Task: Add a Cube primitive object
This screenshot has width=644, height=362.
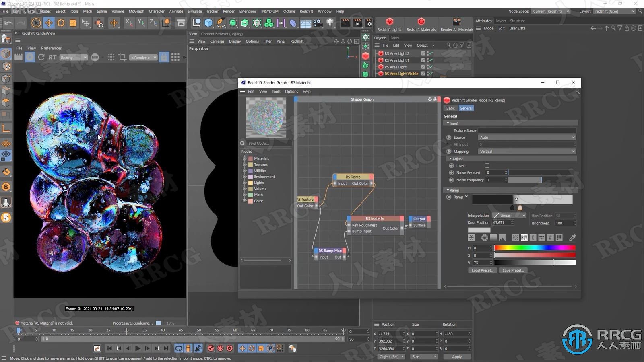Action: pos(208,23)
